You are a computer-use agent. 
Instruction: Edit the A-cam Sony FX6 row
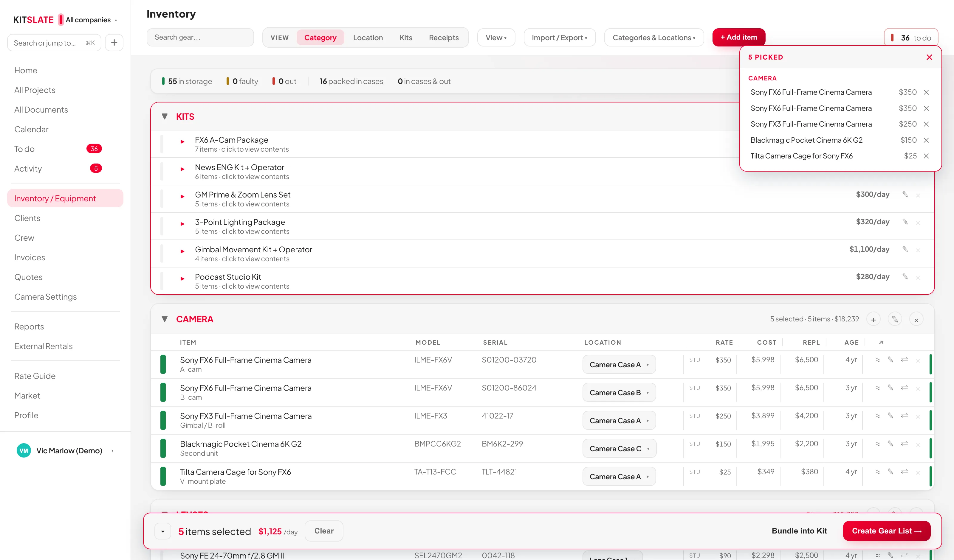890,360
